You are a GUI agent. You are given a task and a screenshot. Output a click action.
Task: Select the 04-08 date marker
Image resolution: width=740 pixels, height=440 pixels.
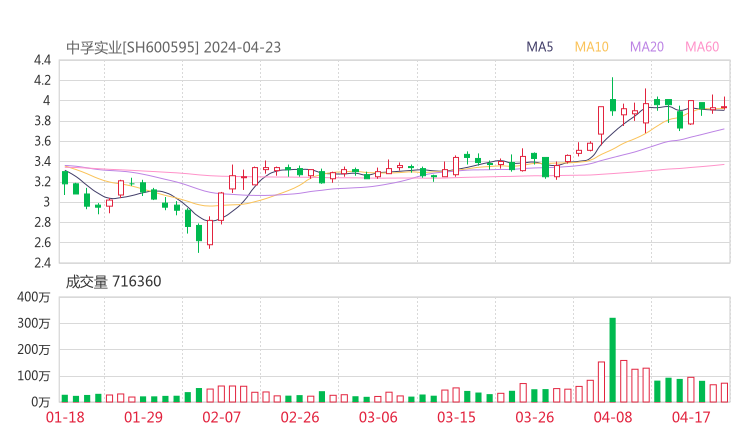tap(613, 417)
